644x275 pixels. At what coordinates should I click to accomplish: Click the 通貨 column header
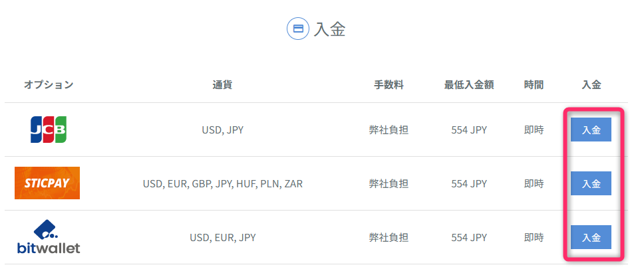222,84
